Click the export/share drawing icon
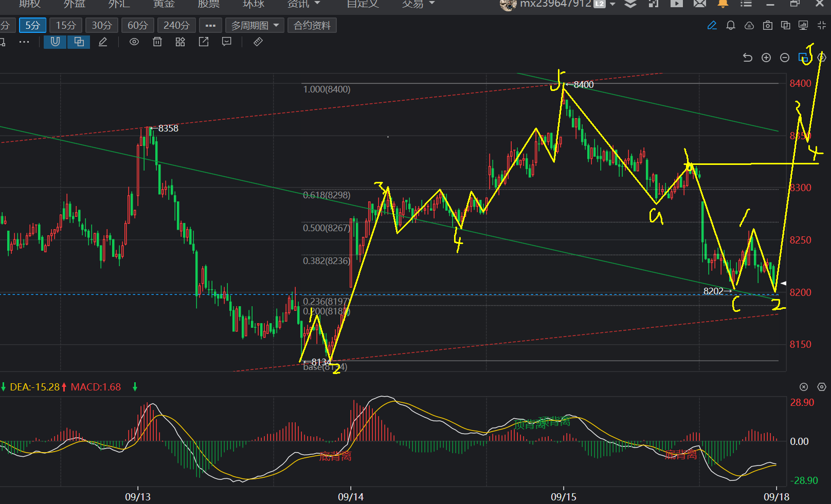 (204, 42)
